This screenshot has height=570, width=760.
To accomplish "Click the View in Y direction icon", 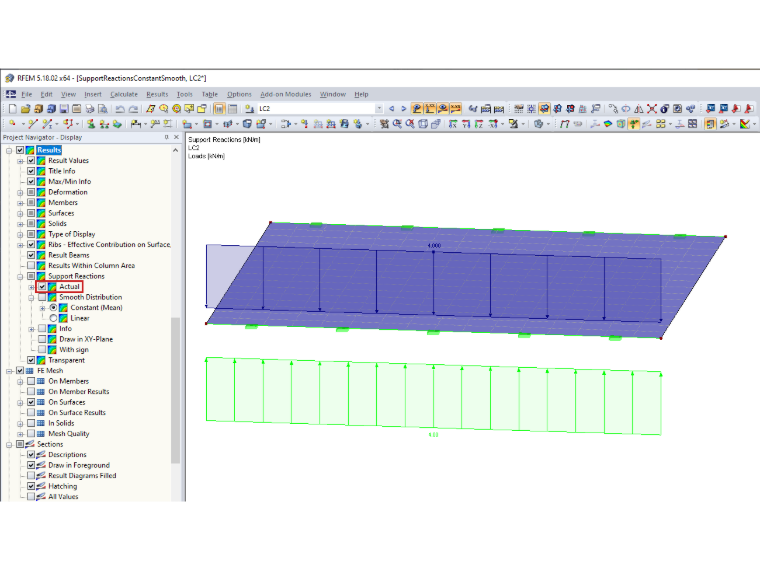I will tap(466, 124).
